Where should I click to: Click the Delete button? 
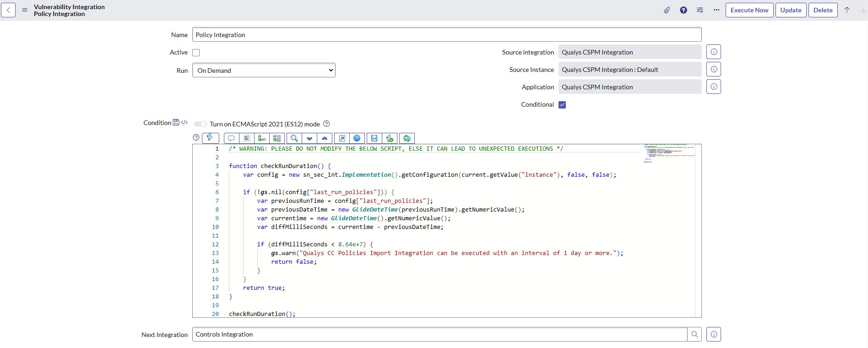tap(823, 10)
